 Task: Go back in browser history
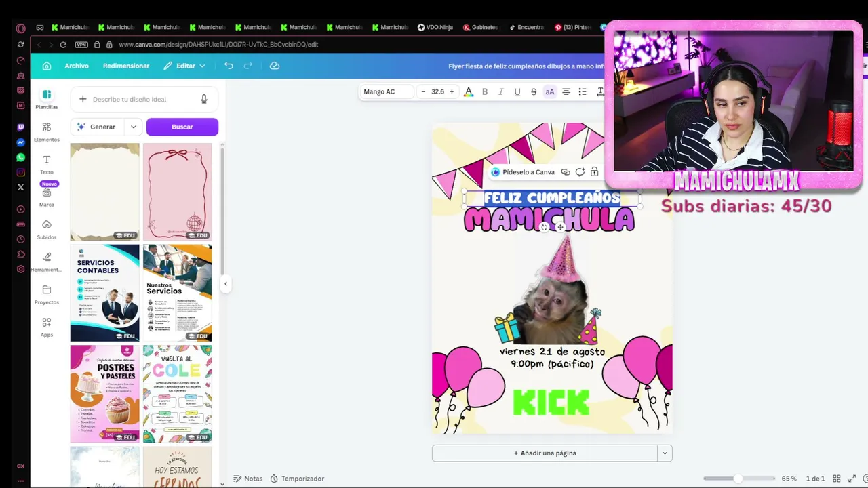pyautogui.click(x=39, y=45)
